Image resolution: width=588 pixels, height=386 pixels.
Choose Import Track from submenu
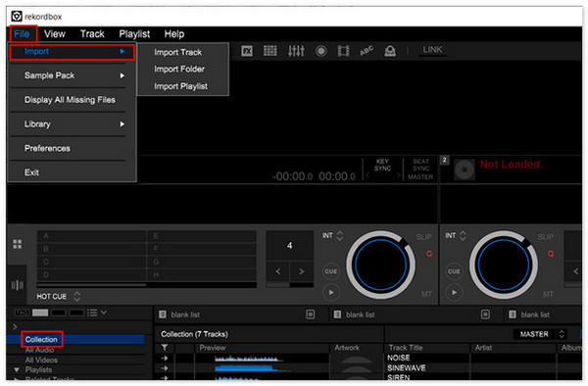(x=177, y=53)
